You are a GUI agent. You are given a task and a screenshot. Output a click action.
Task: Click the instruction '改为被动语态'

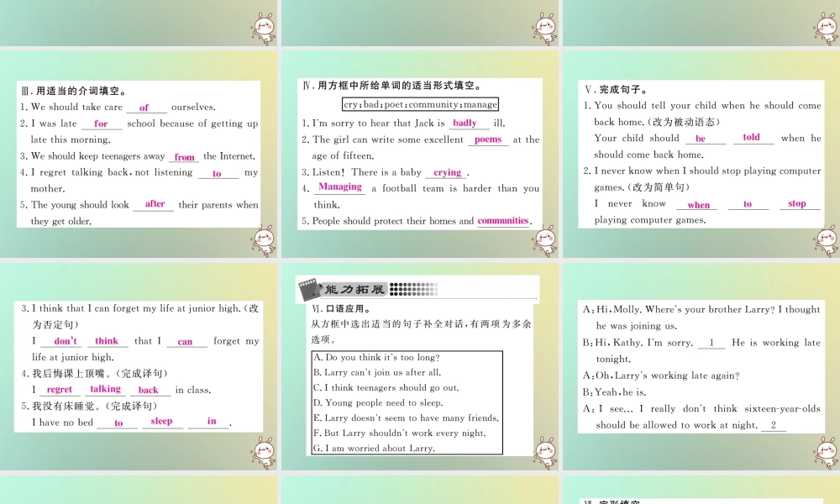click(x=682, y=122)
